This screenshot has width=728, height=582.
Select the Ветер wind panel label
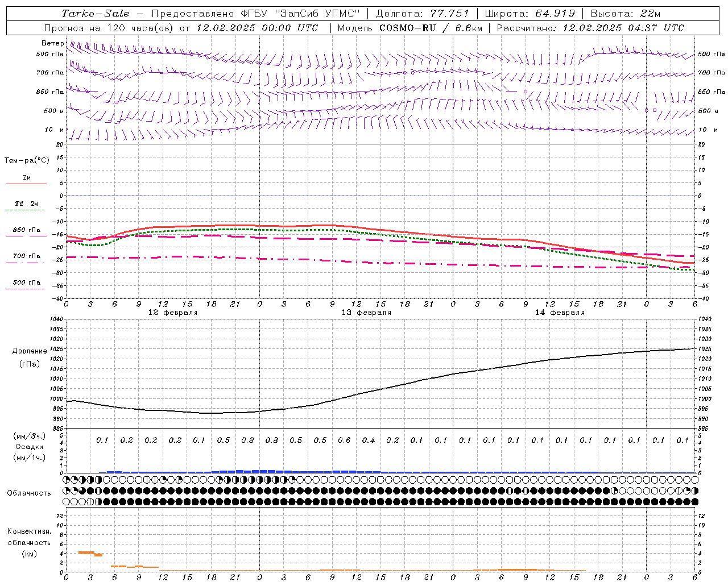[53, 43]
